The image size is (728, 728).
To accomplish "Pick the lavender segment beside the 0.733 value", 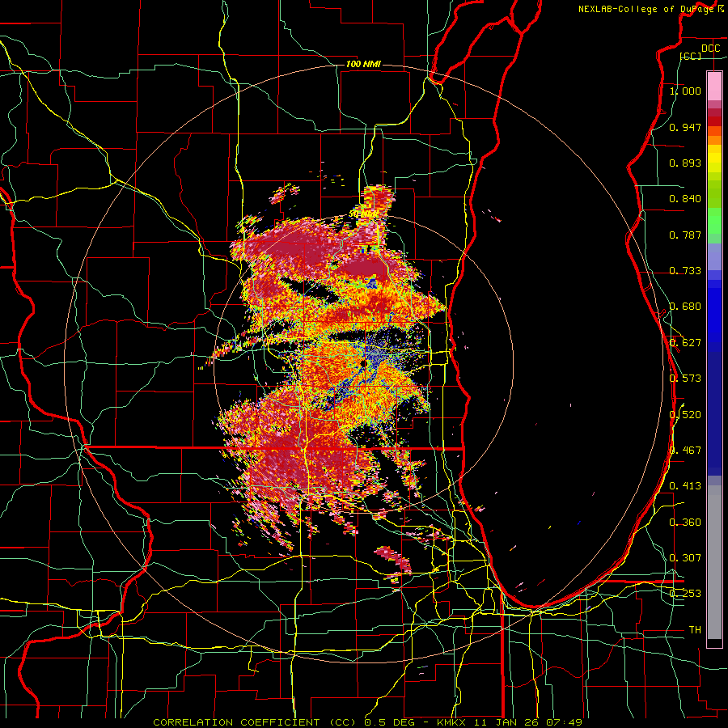I will 714,258.
